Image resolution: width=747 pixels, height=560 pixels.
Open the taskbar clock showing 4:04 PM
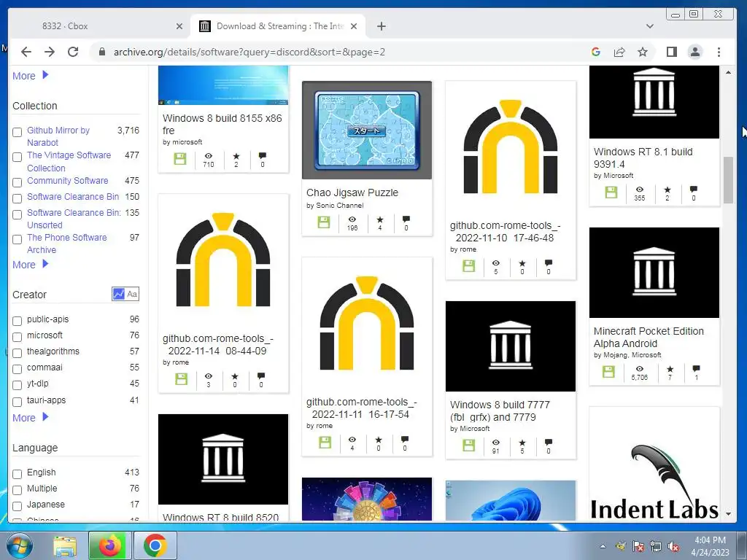[710, 546]
